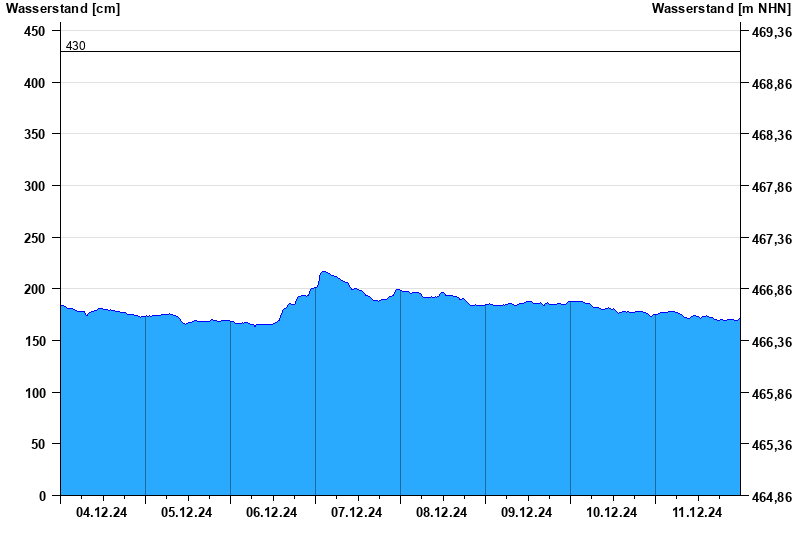Pick the 09.12.24 date on x-axis
The height and width of the screenshot is (550, 800).
(x=527, y=513)
